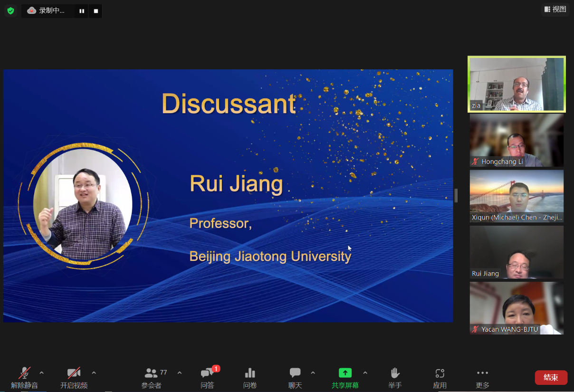Click the name Rui Jiang on the slide
The height and width of the screenshot is (392, 574).
pyautogui.click(x=236, y=183)
